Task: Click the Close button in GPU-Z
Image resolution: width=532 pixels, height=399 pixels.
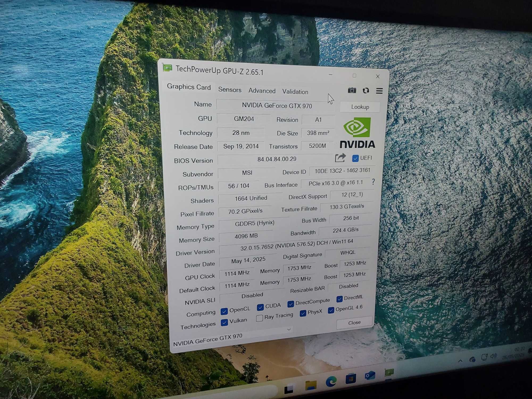Action: pos(354,322)
